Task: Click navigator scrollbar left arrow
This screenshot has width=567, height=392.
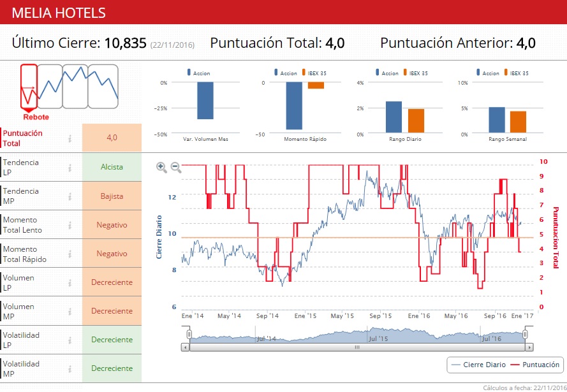Action: pos(185,347)
